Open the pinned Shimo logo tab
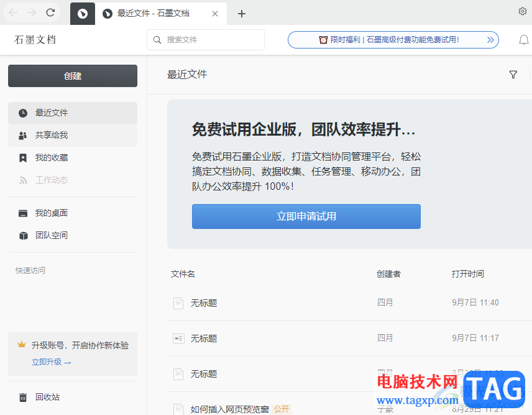This screenshot has width=532, height=415. pyautogui.click(x=83, y=14)
